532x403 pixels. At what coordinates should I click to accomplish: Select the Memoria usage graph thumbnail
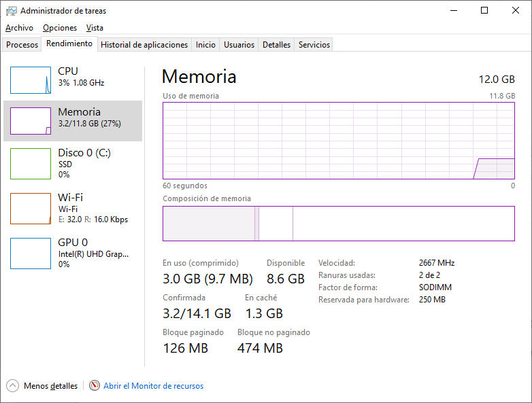click(x=31, y=121)
